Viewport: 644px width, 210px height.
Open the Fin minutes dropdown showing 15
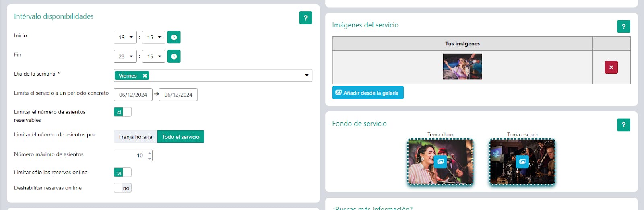click(154, 56)
